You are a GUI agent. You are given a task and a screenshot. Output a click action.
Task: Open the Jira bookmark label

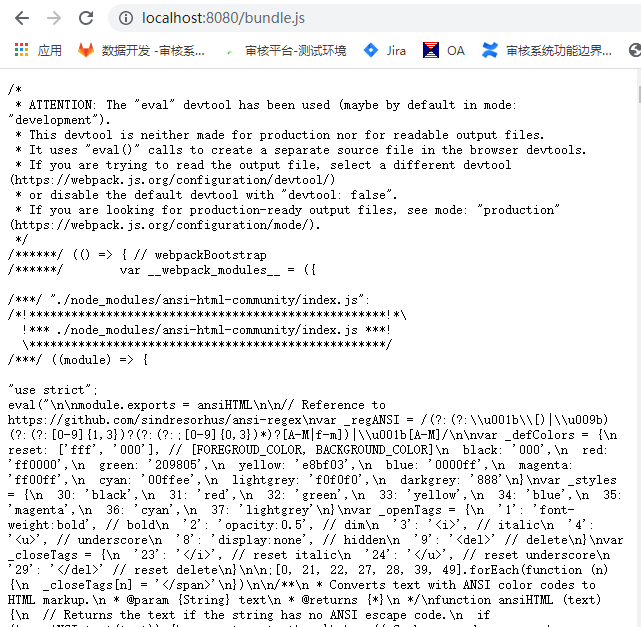click(x=396, y=51)
